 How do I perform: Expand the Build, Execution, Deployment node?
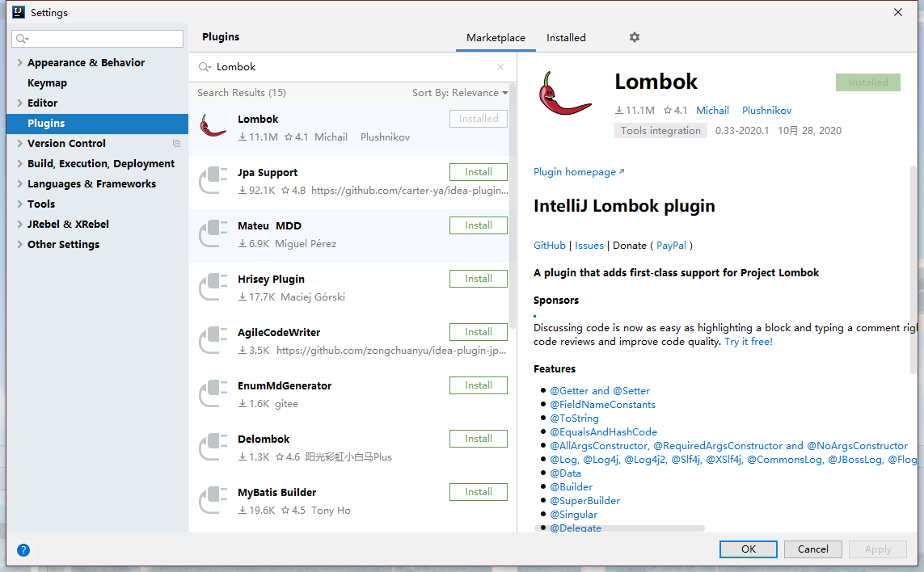[x=19, y=164]
